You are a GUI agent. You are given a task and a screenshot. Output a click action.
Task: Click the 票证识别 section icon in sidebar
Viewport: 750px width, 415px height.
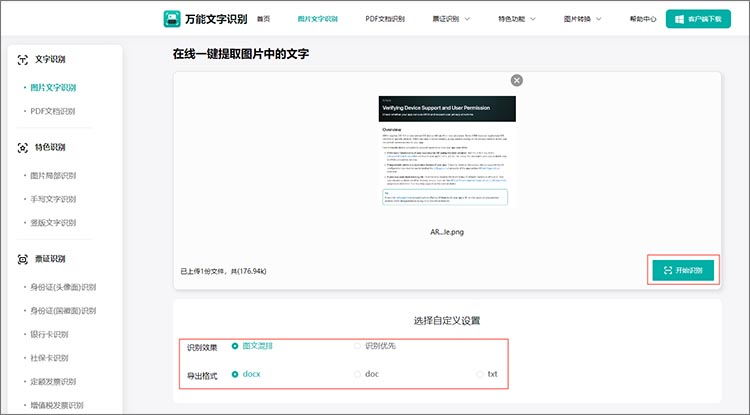(22, 259)
